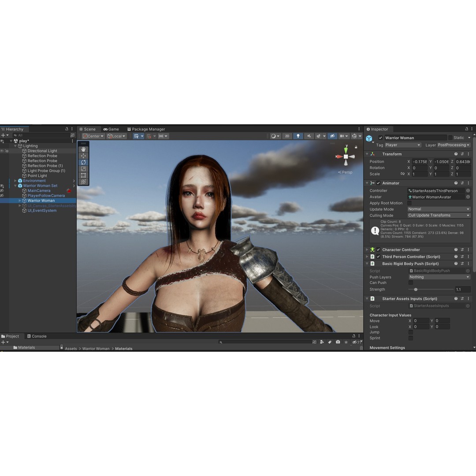Open Transform component help icon
The width and height of the screenshot is (476, 476).
456,154
